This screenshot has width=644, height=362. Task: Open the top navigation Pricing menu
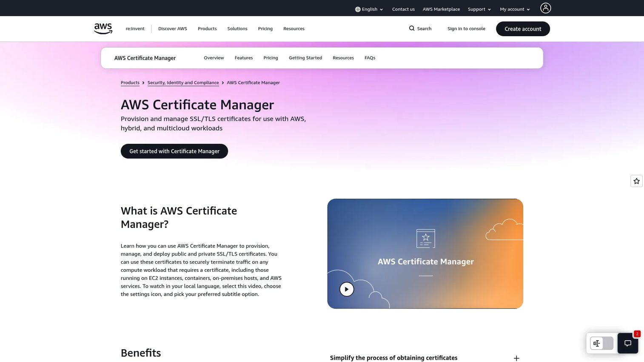tap(265, 29)
